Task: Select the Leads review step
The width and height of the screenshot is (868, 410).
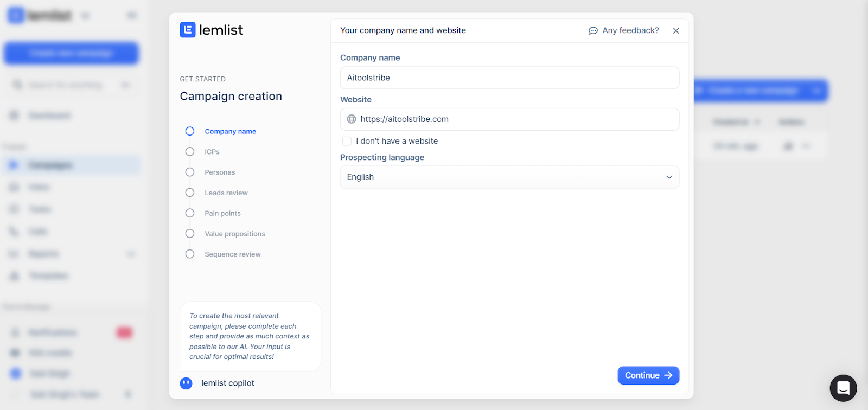Action: pyautogui.click(x=226, y=193)
